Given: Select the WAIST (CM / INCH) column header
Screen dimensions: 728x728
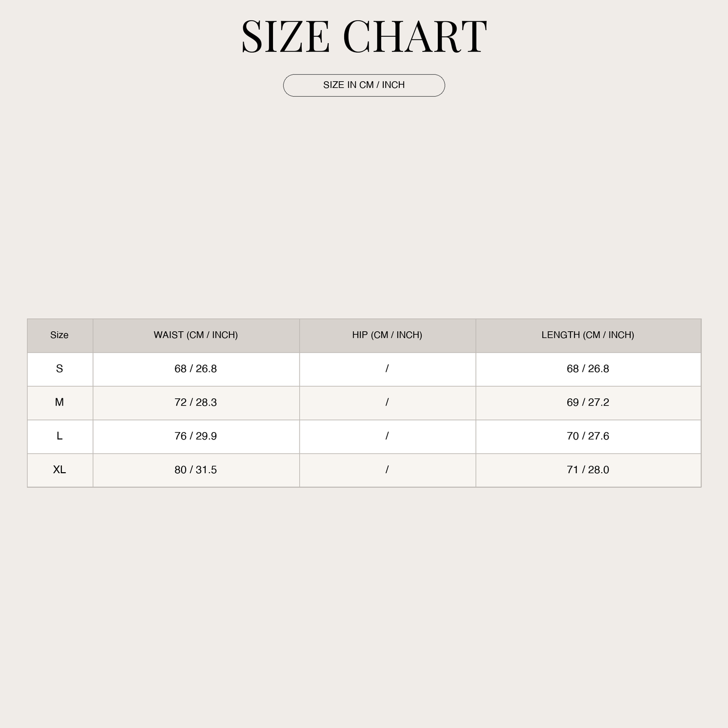Looking at the screenshot, I should pyautogui.click(x=196, y=335).
